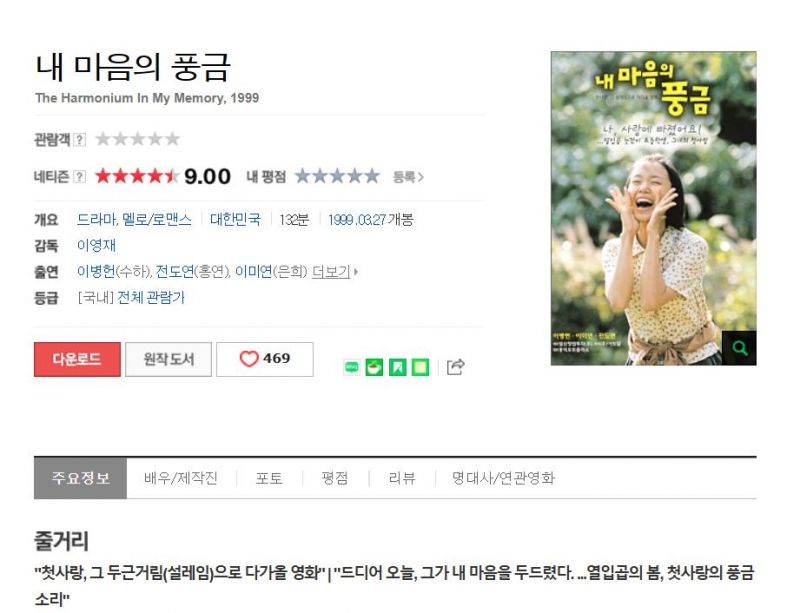Open the movie poster thumbnail
Screen dimensions: 800x613
pyautogui.click(x=654, y=208)
